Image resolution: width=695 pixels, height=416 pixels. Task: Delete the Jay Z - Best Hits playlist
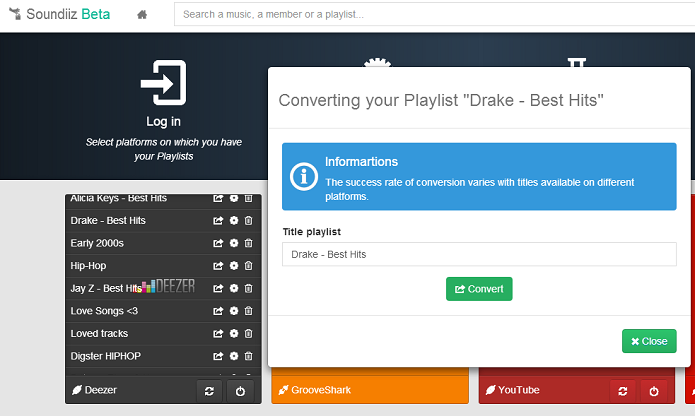(249, 288)
